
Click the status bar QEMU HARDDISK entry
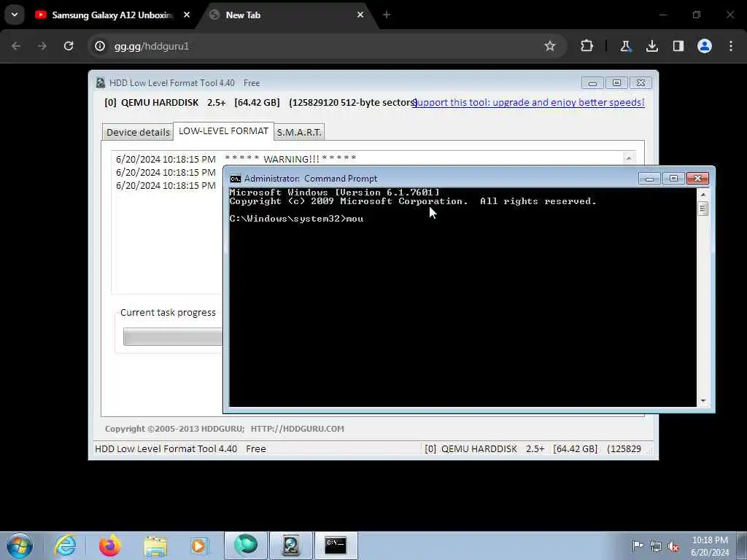533,449
